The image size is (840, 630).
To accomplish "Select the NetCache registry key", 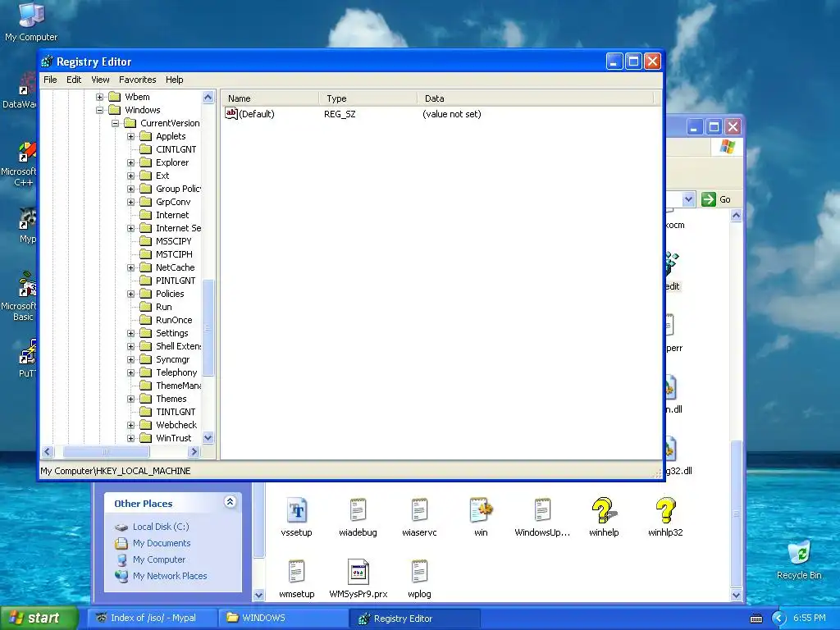I will click(x=176, y=267).
